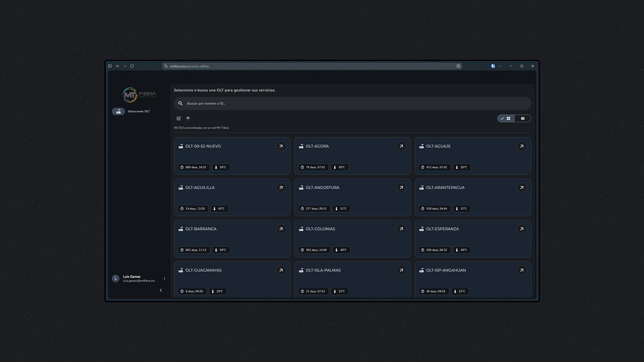Screen dimensions: 644x362
Task: Switch to list view
Action: point(523,118)
